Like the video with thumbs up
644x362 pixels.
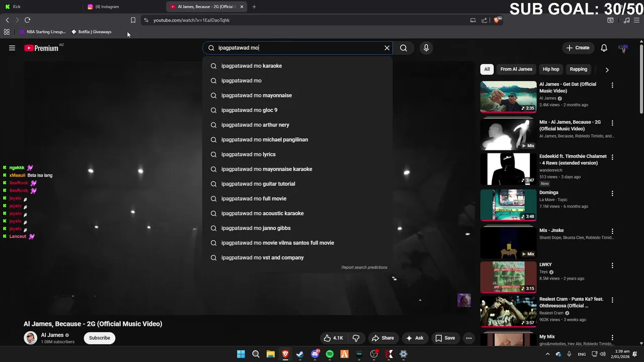[x=333, y=338]
